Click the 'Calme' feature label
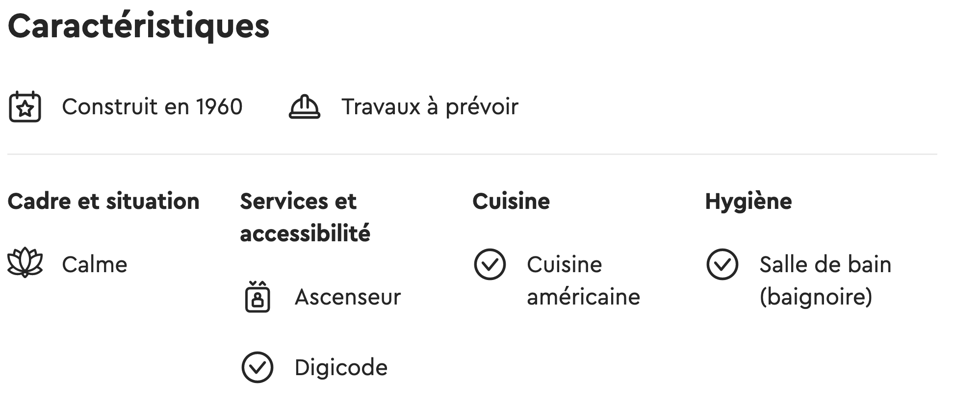Viewport: 980px width, 408px height. (x=95, y=265)
